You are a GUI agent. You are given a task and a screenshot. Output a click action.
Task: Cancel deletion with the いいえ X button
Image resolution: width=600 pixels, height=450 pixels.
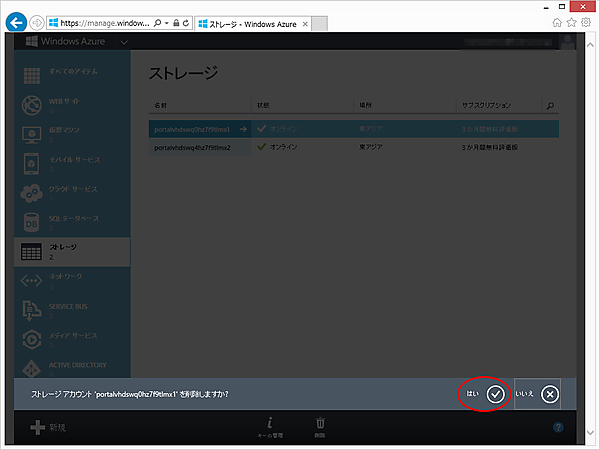(549, 394)
